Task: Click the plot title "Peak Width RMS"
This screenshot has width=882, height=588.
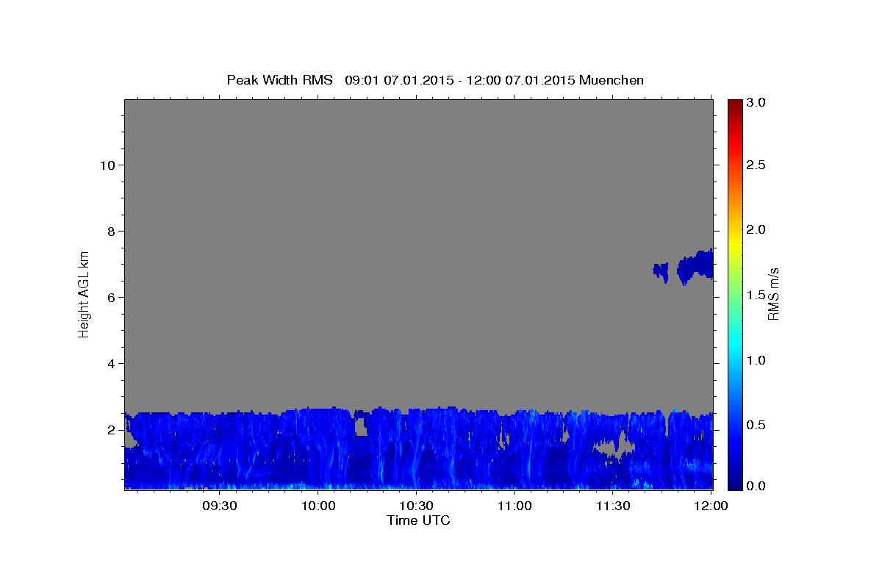Action: 280,80
